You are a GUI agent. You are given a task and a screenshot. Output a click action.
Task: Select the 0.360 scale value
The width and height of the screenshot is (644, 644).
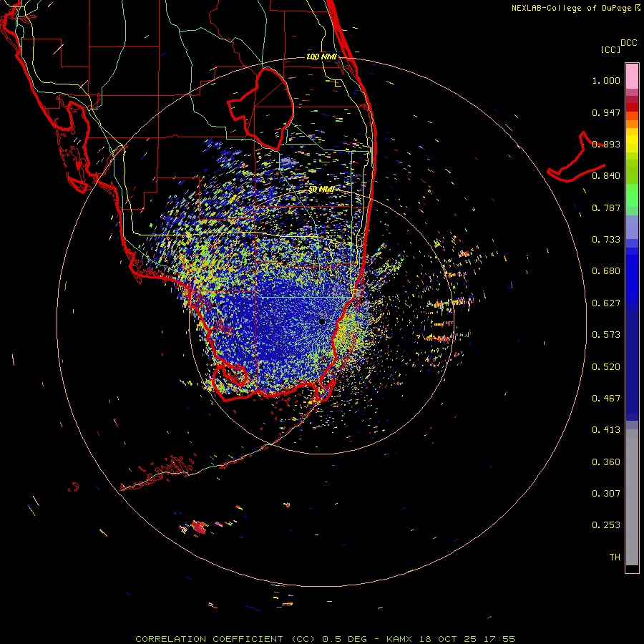[x=606, y=462]
